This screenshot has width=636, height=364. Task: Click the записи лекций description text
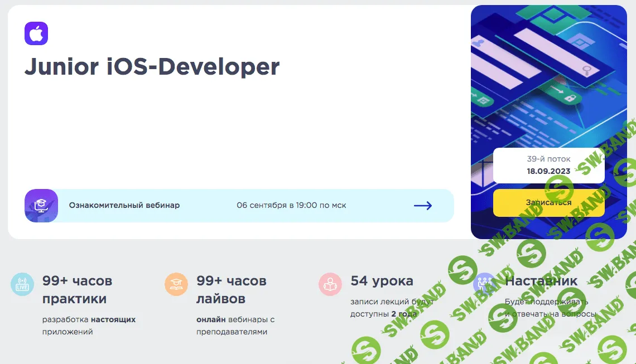(x=392, y=308)
